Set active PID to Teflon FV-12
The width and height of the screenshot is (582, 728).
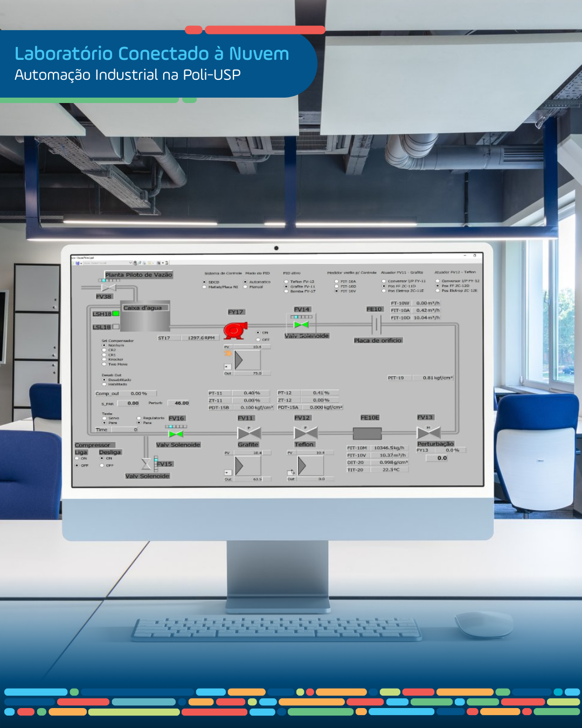(x=286, y=281)
